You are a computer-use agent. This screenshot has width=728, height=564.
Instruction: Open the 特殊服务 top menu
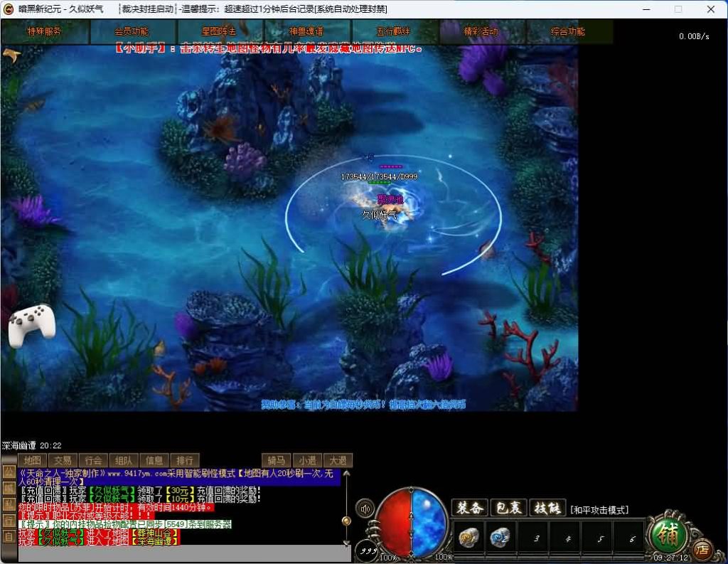click(45, 31)
